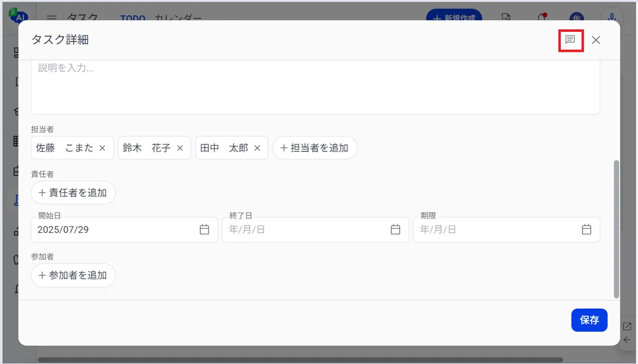This screenshot has height=364, width=638.
Task: Click into the 終了日 date field
Action: [x=316, y=230]
